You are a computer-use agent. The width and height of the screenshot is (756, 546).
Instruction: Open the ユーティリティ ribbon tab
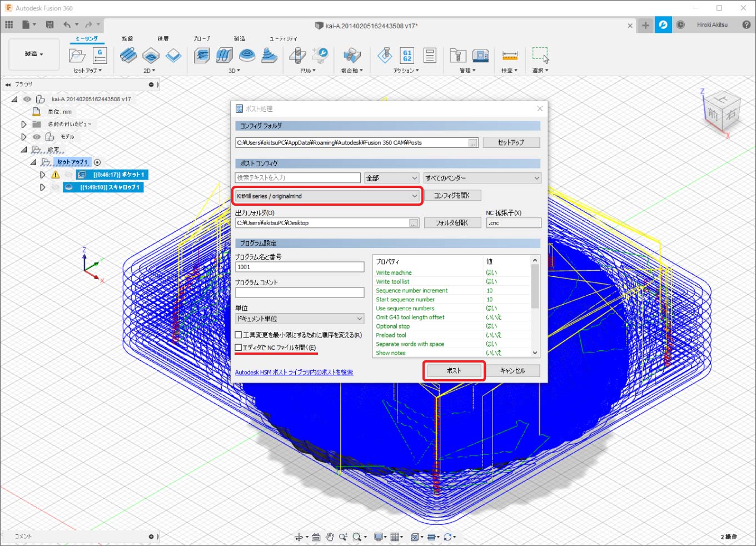click(x=283, y=38)
